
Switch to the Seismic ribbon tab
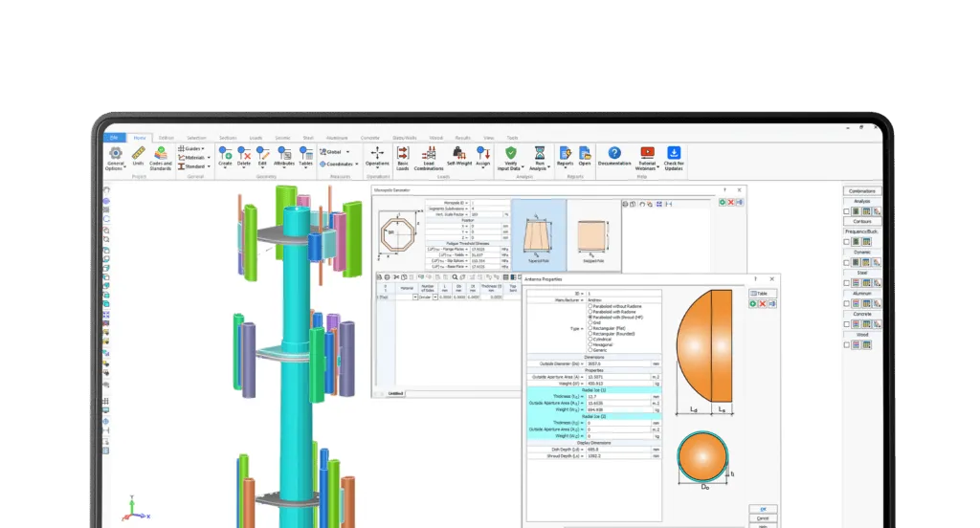pyautogui.click(x=282, y=138)
